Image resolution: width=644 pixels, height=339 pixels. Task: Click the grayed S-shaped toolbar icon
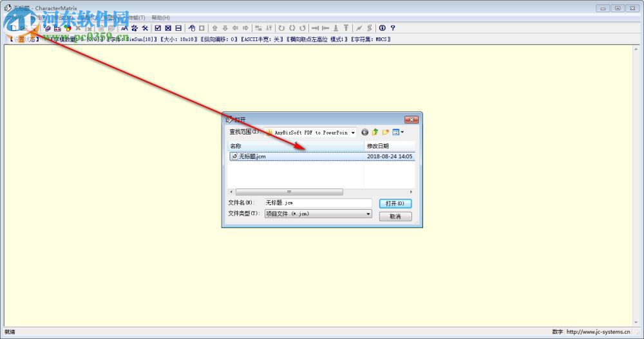pyautogui.click(x=369, y=28)
